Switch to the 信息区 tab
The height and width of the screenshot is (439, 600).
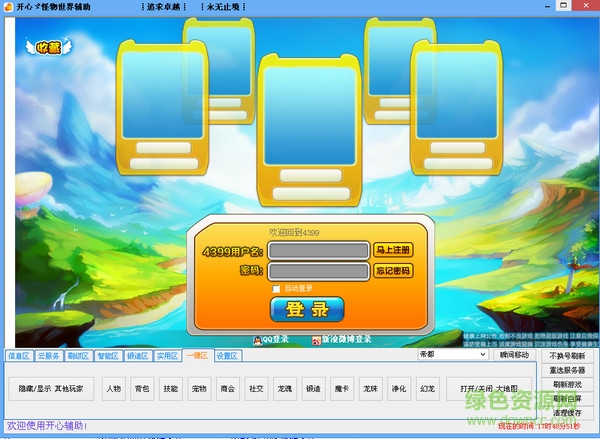point(19,356)
